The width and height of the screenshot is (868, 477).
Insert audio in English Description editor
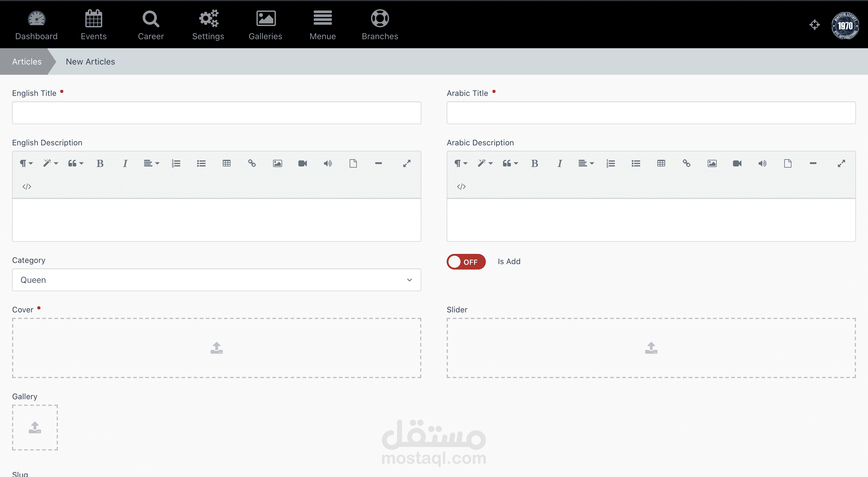328,163
